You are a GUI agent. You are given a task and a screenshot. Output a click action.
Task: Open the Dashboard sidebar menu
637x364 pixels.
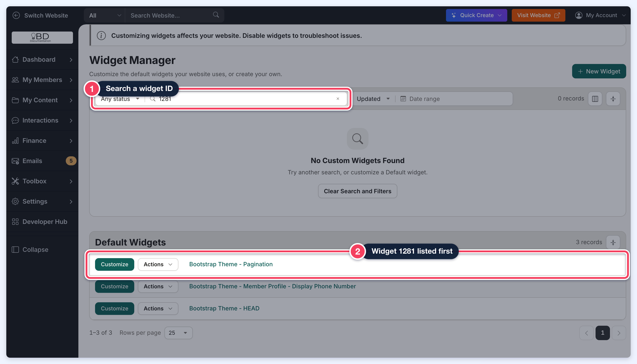pos(43,59)
